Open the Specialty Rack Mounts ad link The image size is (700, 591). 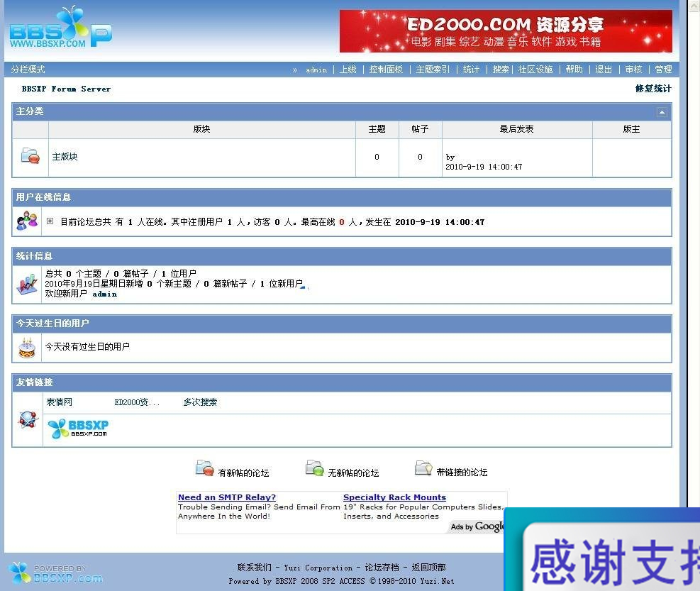(394, 497)
